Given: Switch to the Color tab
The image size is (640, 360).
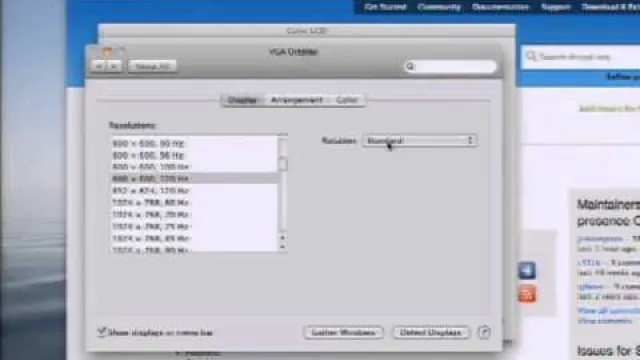Looking at the screenshot, I should (347, 100).
